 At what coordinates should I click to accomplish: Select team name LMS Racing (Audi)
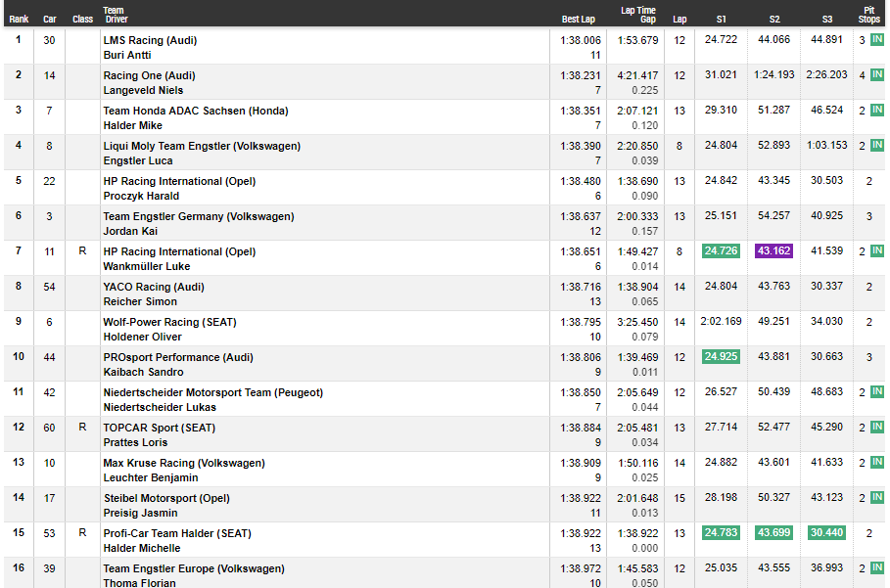pos(150,40)
